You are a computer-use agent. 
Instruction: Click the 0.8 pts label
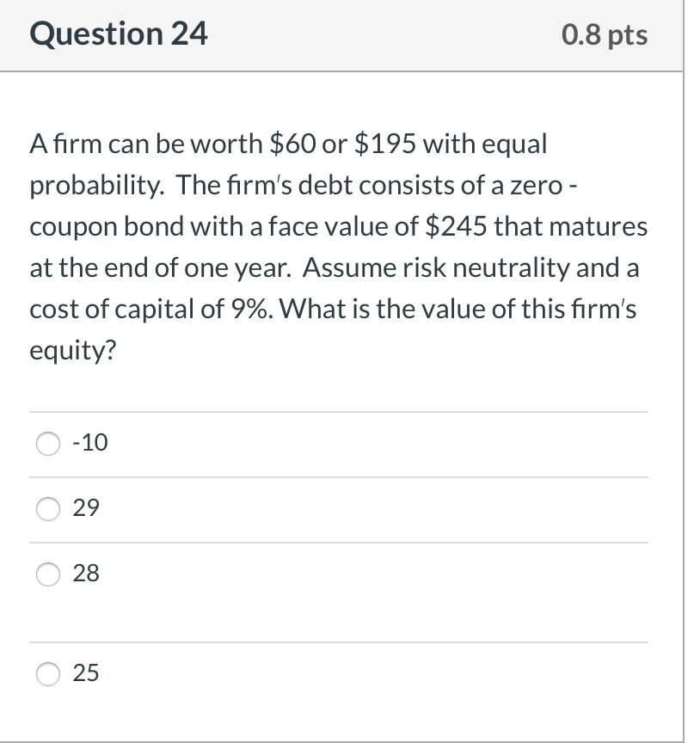[x=605, y=34]
